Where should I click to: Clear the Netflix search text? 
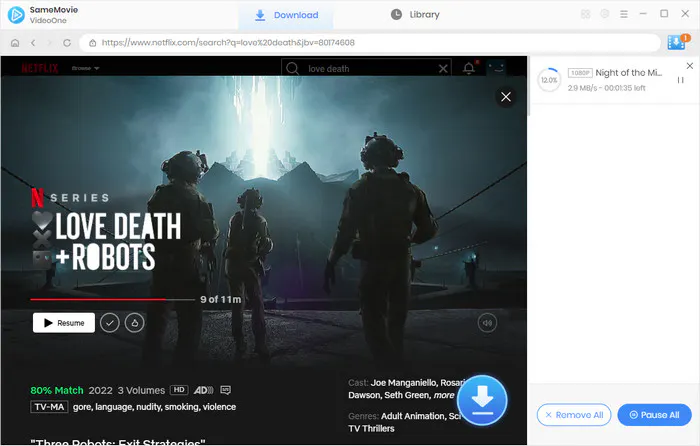[443, 69]
